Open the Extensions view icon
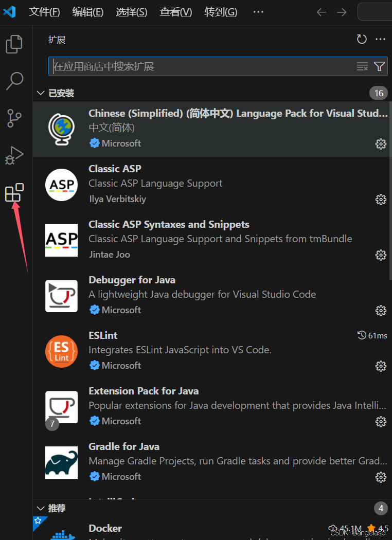The image size is (392, 540). tap(14, 192)
